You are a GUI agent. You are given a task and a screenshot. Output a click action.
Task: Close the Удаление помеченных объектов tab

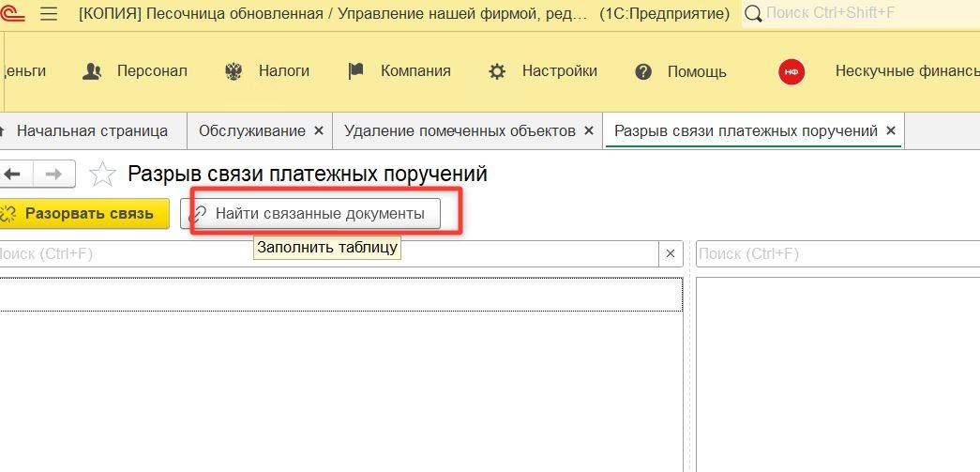589,130
